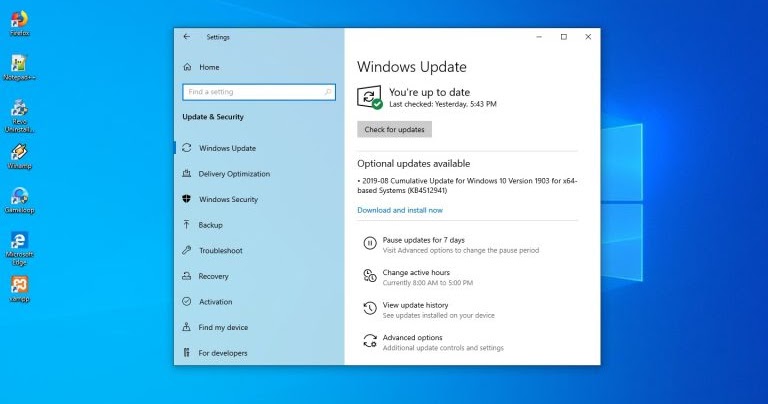This screenshot has width=768, height=404.
Task: Click the Advanced options sync-gear icon
Action: coord(370,341)
